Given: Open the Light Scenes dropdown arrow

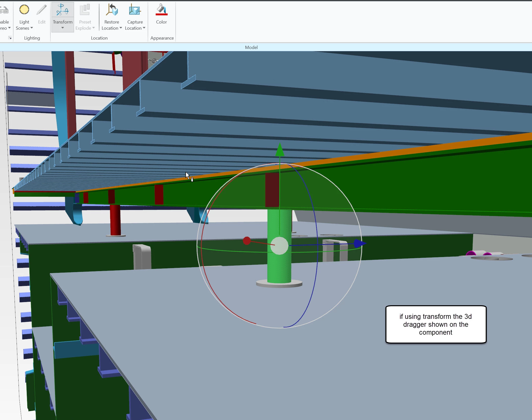Looking at the screenshot, I should (32, 28).
